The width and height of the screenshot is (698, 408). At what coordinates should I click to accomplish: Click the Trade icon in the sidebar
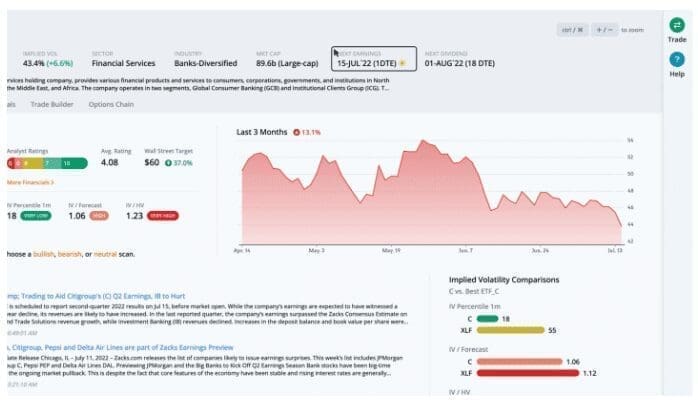677,26
